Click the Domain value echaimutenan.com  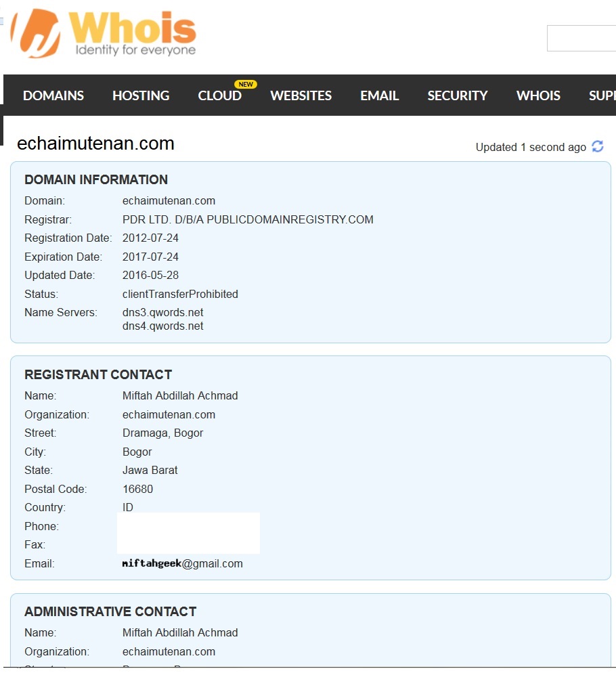click(x=169, y=201)
